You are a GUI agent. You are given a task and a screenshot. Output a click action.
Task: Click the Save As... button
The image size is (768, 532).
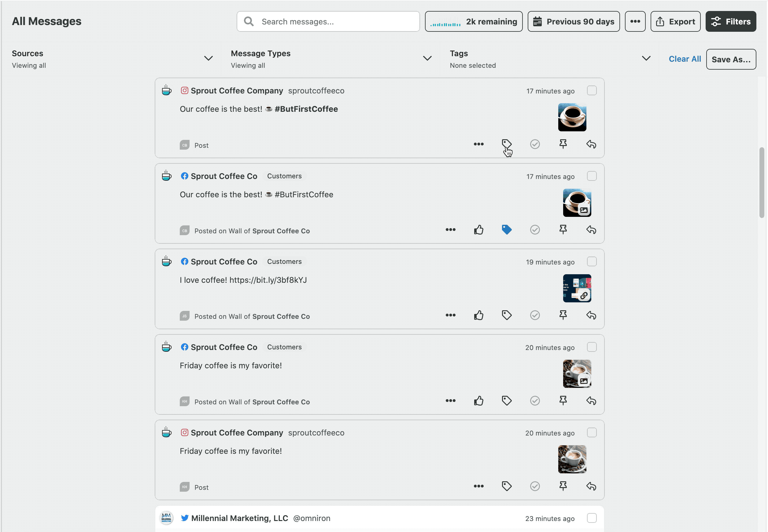(731, 59)
